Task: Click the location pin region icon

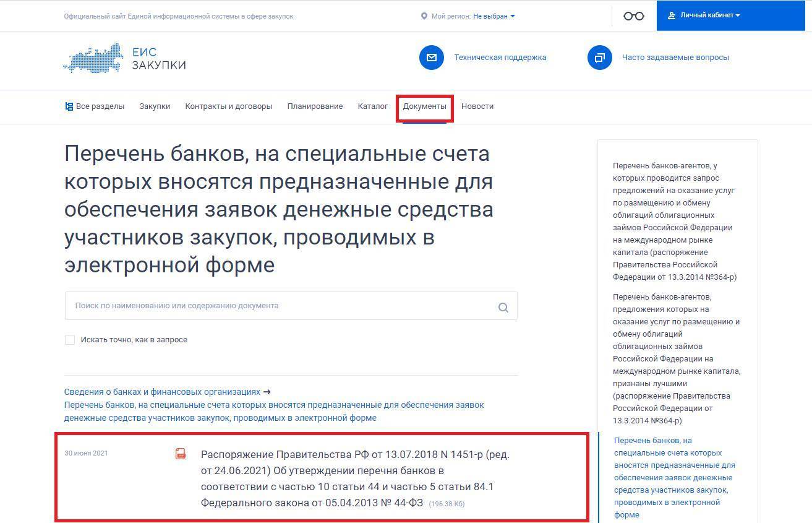Action: [424, 16]
